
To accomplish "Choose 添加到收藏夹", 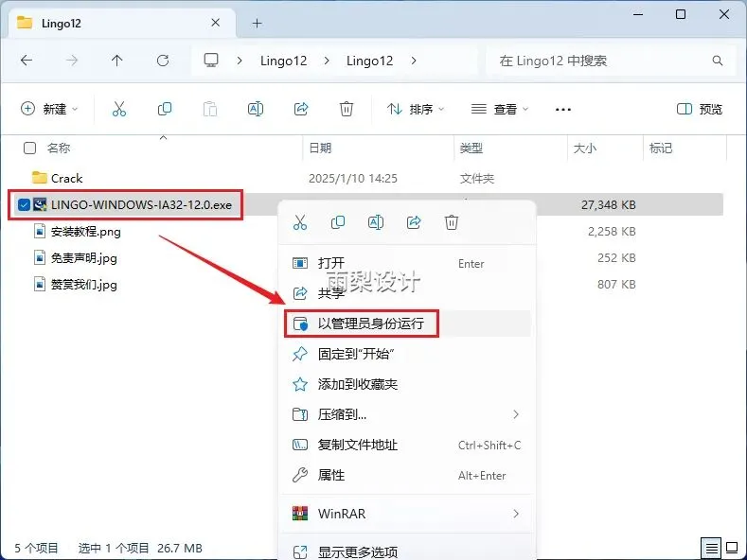I will (407, 384).
